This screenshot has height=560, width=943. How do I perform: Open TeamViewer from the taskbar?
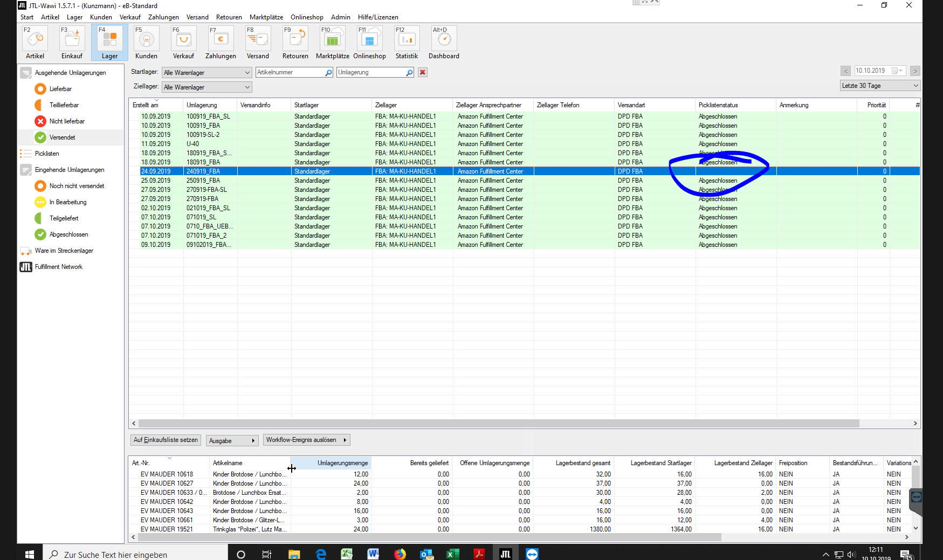click(532, 554)
